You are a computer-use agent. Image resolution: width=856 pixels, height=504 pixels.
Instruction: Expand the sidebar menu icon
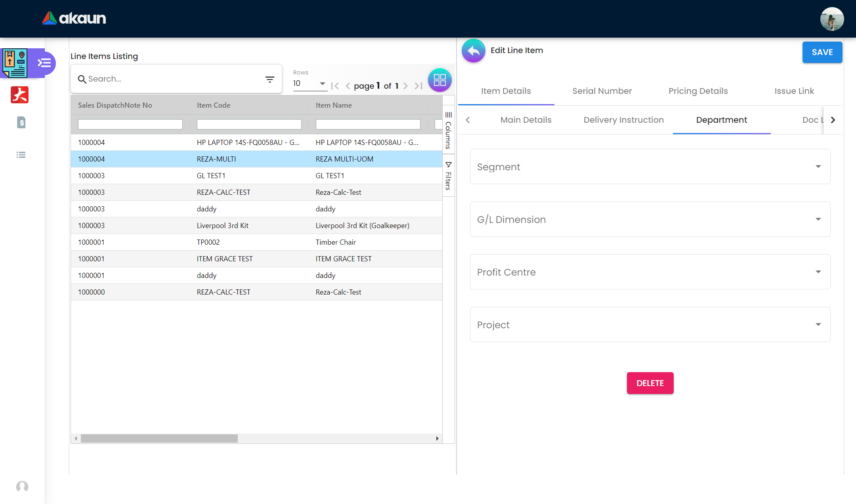(44, 63)
